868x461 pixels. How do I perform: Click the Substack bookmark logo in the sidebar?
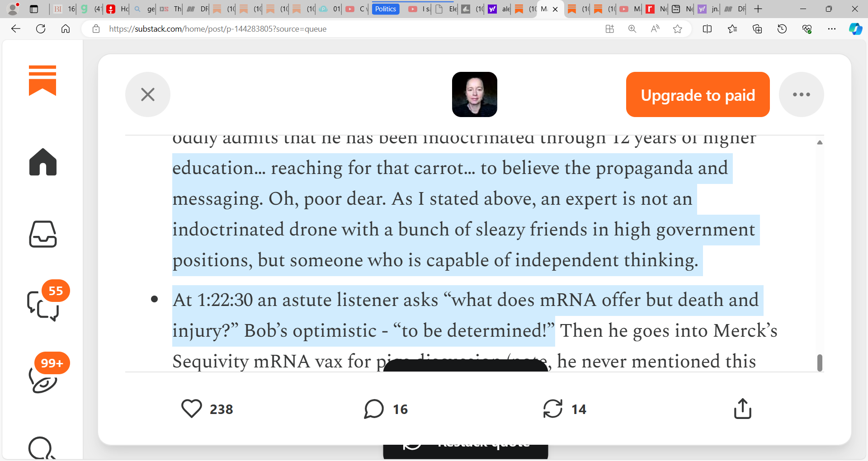point(42,80)
